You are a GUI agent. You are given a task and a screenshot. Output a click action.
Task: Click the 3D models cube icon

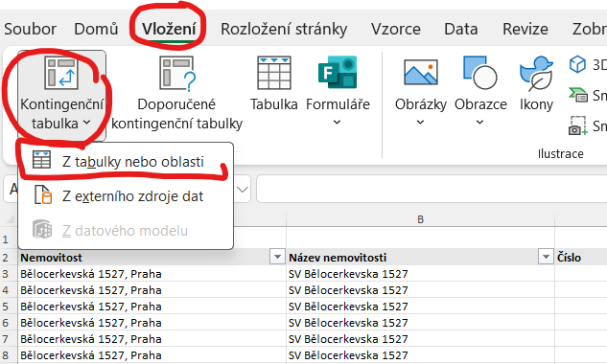click(577, 64)
